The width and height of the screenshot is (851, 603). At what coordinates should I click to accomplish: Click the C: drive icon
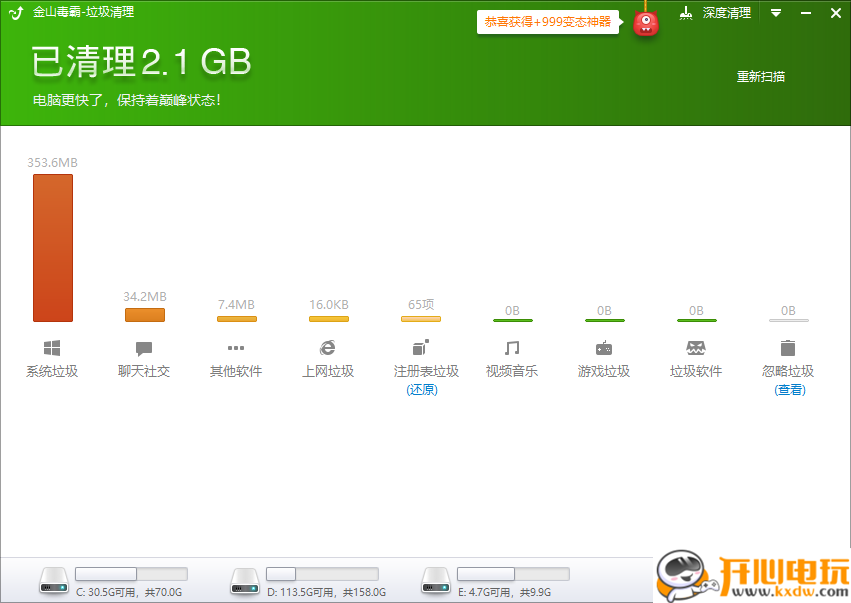[x=53, y=580]
